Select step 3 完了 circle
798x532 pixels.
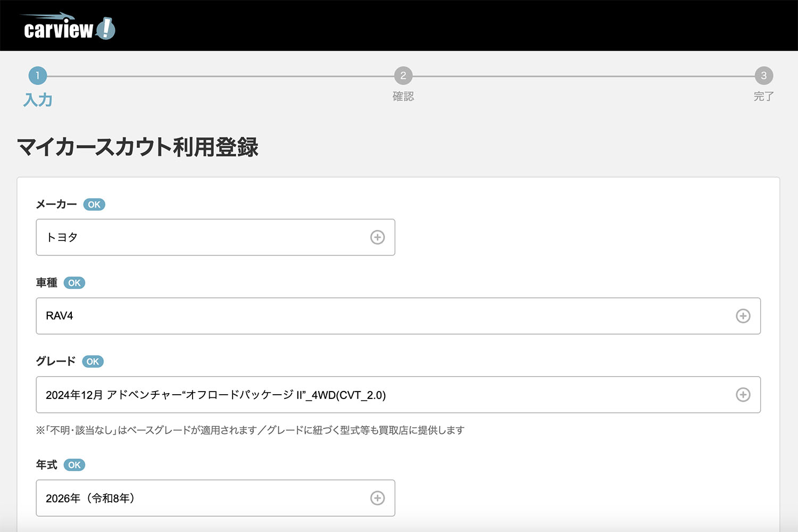click(764, 76)
